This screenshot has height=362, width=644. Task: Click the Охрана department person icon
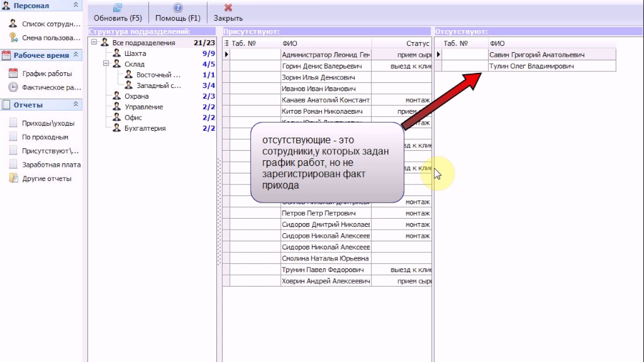117,96
